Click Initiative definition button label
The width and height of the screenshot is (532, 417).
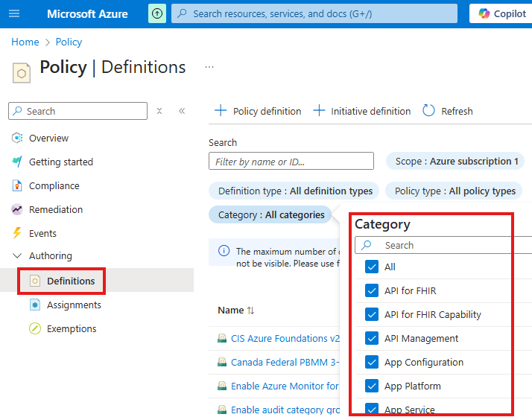coord(370,111)
